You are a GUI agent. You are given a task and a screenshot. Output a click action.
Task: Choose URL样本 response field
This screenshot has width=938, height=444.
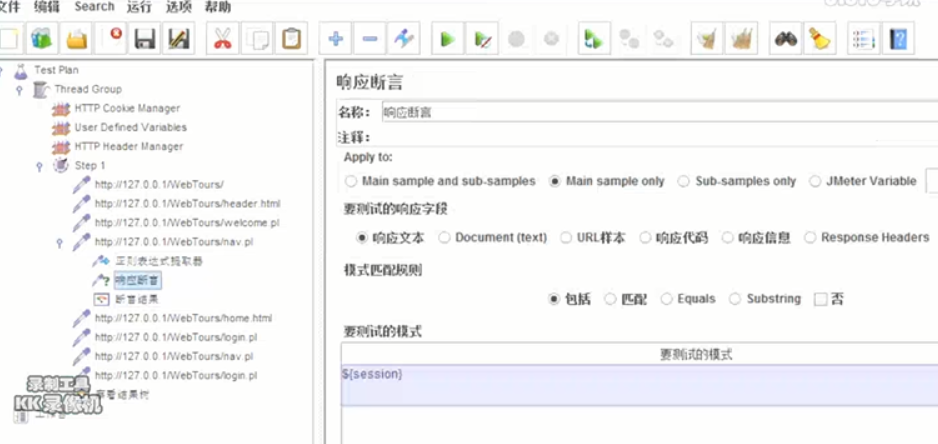coord(592,238)
